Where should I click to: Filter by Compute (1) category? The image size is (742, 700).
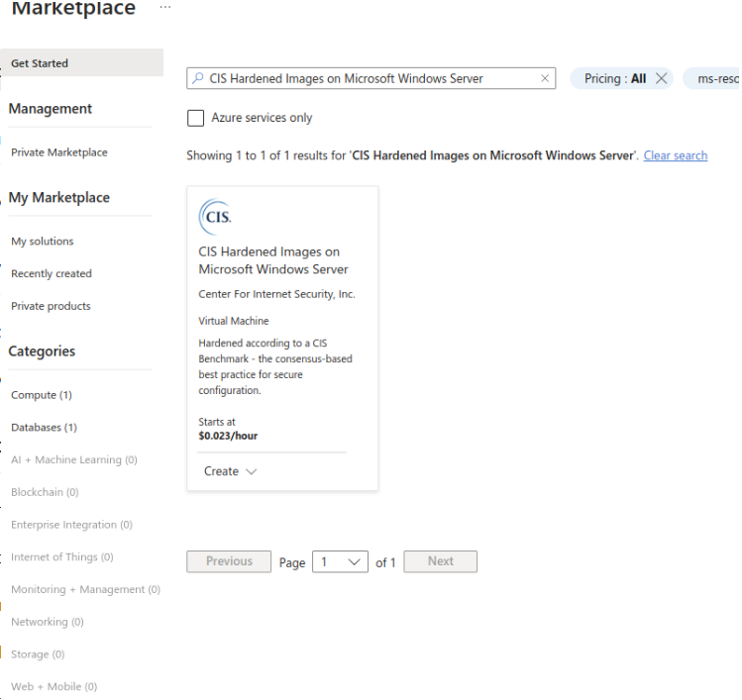[42, 395]
